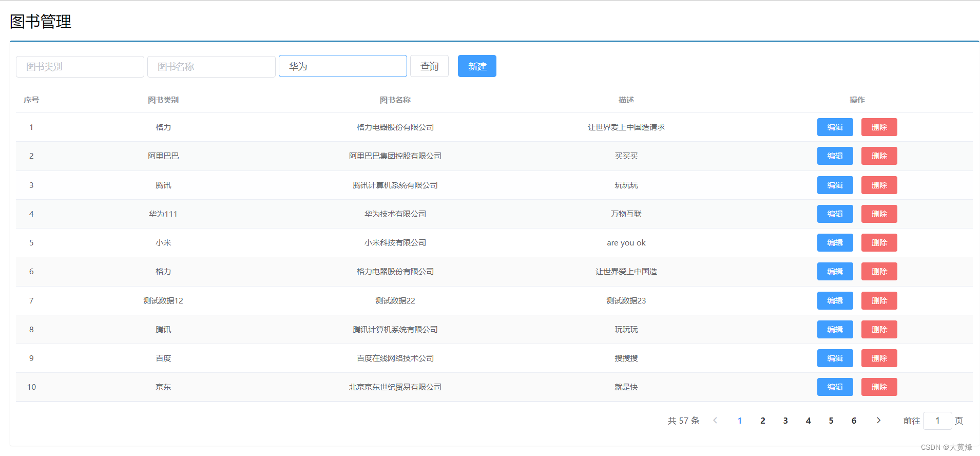Delete row 6 格力 entry
This screenshot has width=980, height=456.
879,272
